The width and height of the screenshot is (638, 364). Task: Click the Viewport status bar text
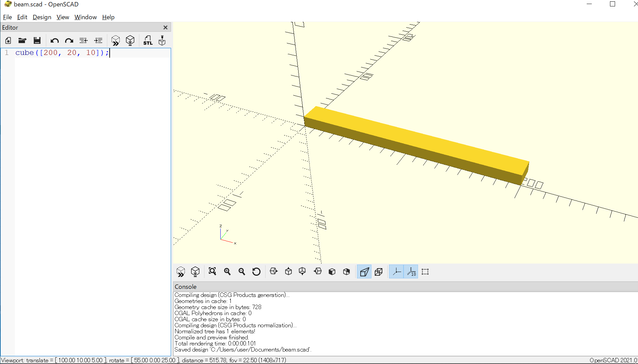144,360
